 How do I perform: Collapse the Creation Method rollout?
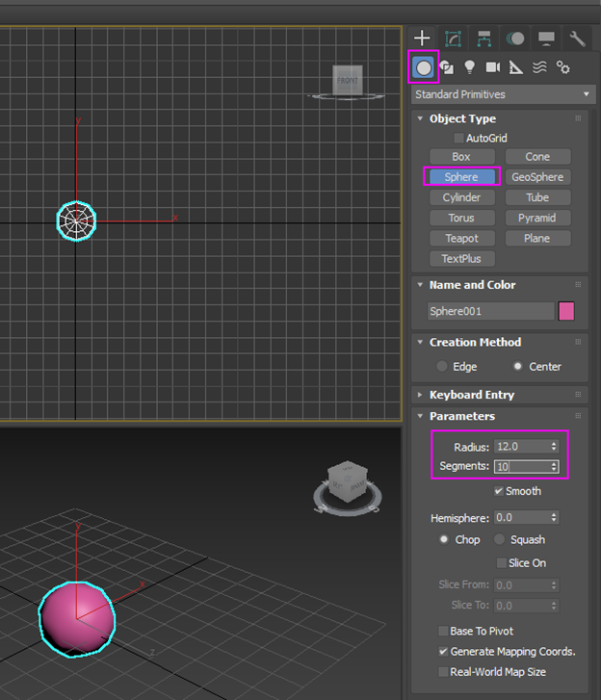(475, 342)
